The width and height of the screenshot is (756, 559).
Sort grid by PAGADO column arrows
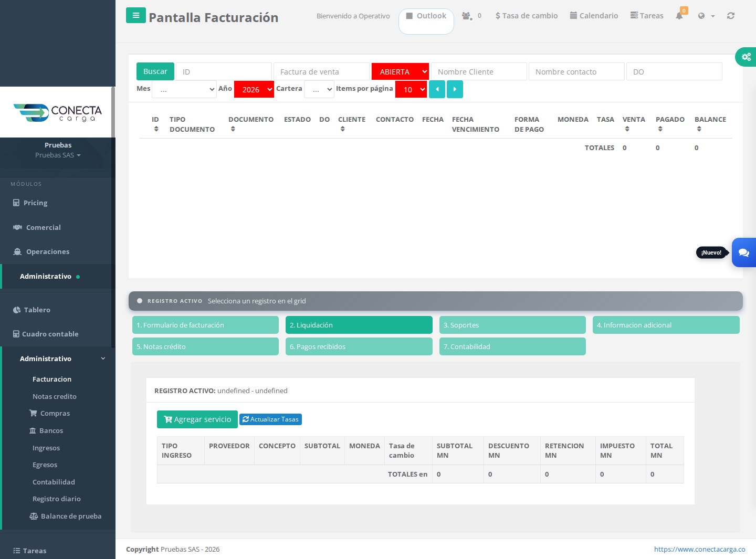660,129
